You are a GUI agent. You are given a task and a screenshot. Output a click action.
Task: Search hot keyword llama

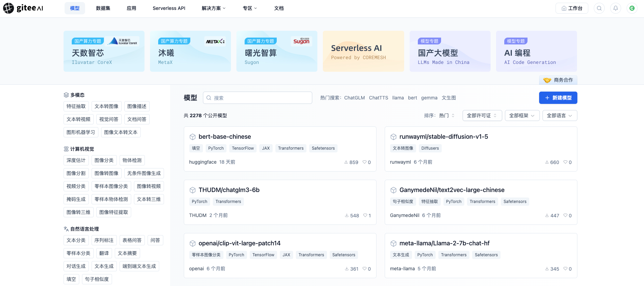tap(398, 98)
